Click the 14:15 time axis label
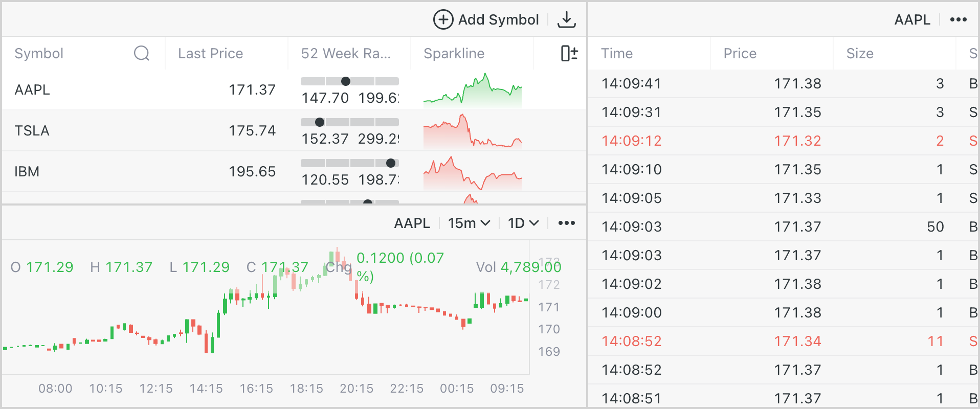 coord(206,389)
